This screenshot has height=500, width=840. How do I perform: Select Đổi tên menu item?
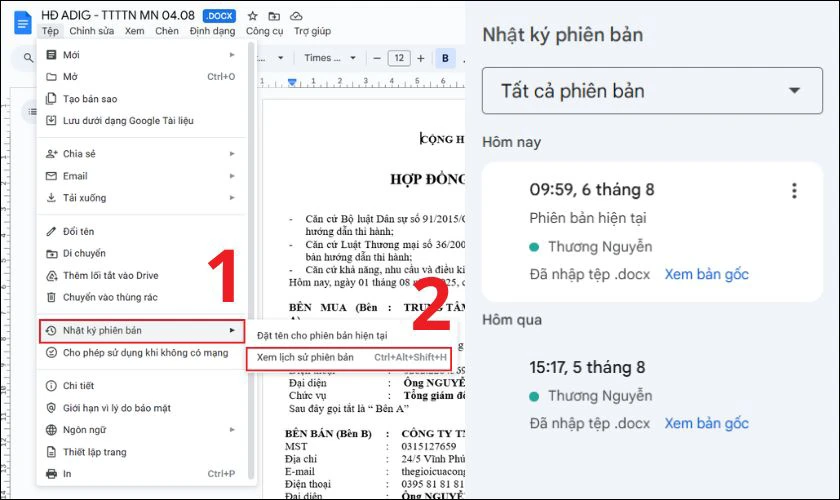tap(141, 232)
